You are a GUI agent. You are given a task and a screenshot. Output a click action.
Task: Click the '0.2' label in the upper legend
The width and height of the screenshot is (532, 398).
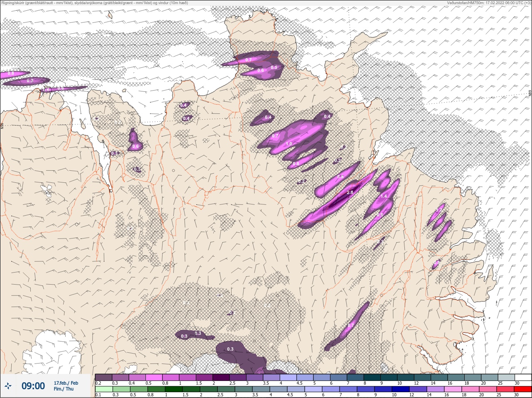pos(98,383)
